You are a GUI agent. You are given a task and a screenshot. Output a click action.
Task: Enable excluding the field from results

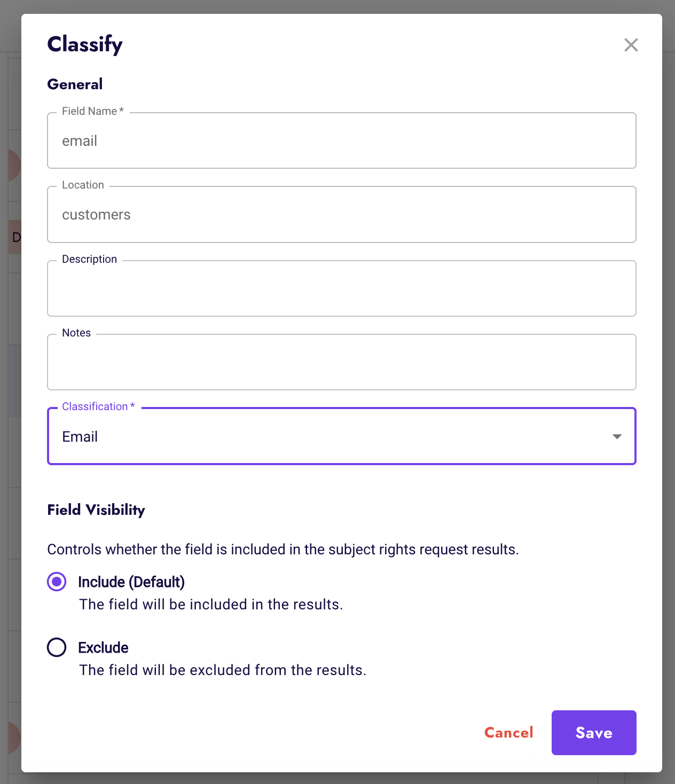click(56, 647)
